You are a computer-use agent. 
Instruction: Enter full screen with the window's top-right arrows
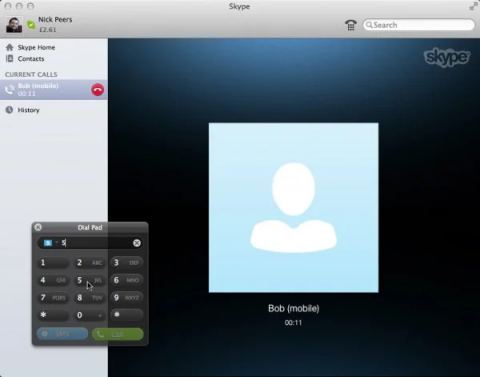[x=473, y=6]
